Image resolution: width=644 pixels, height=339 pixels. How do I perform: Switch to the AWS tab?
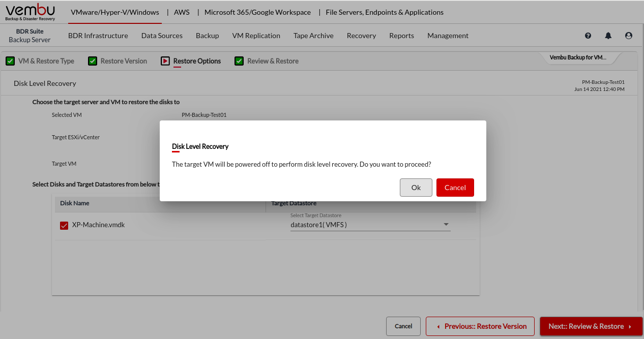[x=182, y=12]
